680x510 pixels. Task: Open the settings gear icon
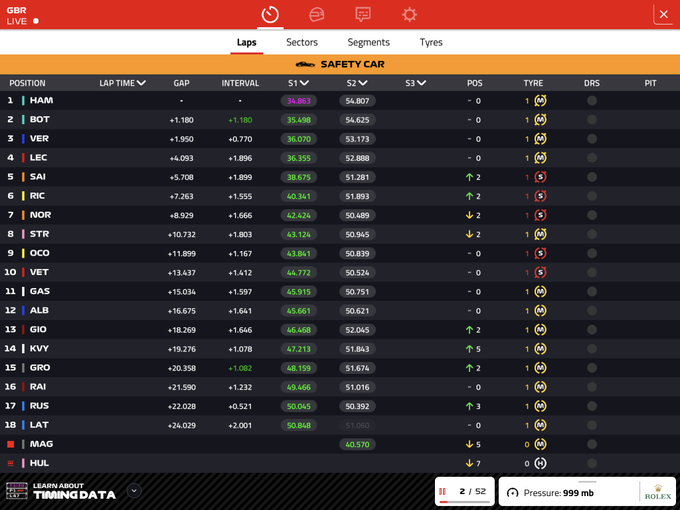click(409, 14)
